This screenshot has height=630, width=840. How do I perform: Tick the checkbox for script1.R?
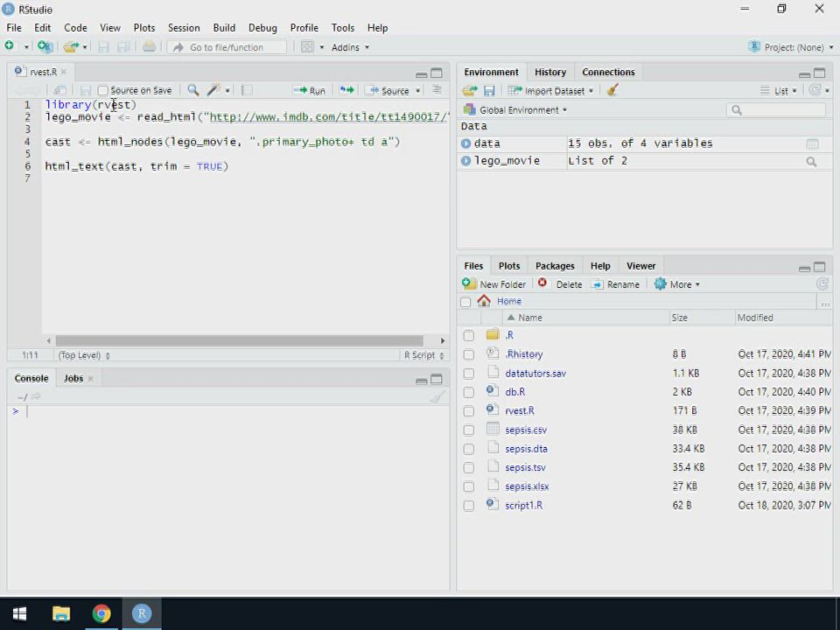[469, 505]
